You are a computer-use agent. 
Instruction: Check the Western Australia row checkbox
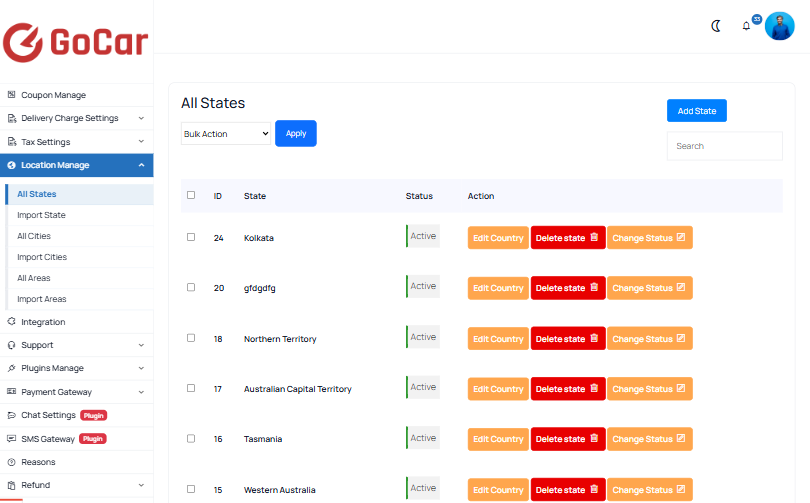coord(191,489)
